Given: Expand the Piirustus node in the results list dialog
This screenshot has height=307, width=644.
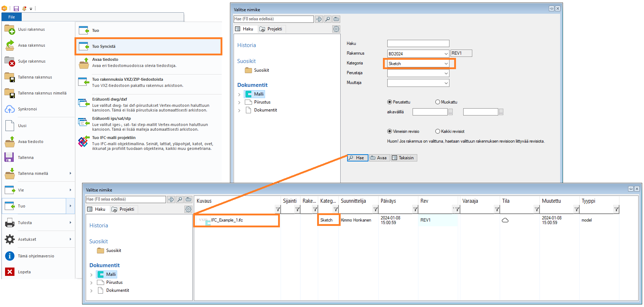Looking at the screenshot, I should (91, 283).
